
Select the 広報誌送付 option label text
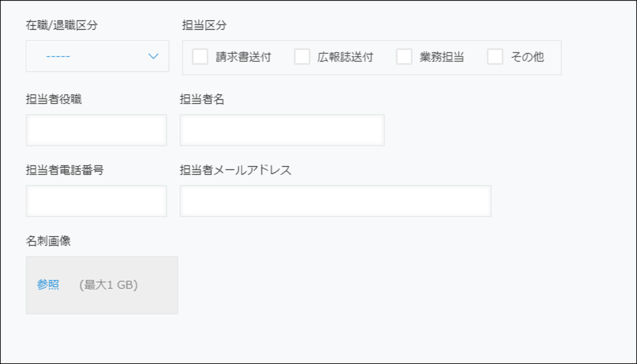click(x=345, y=57)
